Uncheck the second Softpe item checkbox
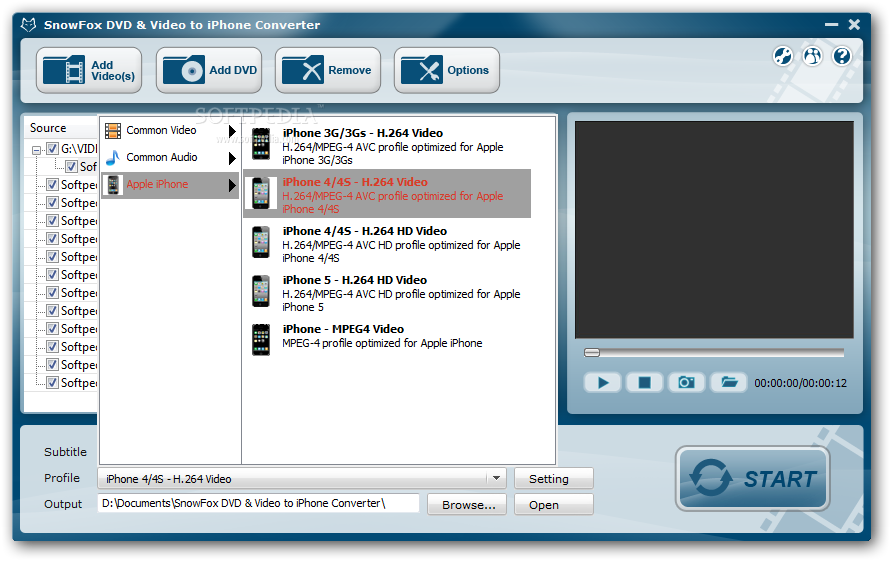 [x=52, y=203]
